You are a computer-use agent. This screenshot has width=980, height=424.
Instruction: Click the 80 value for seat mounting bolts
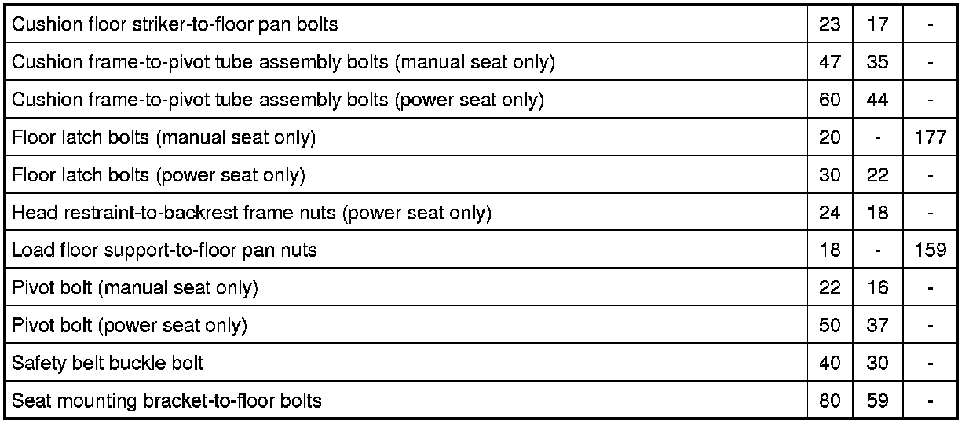click(x=829, y=401)
